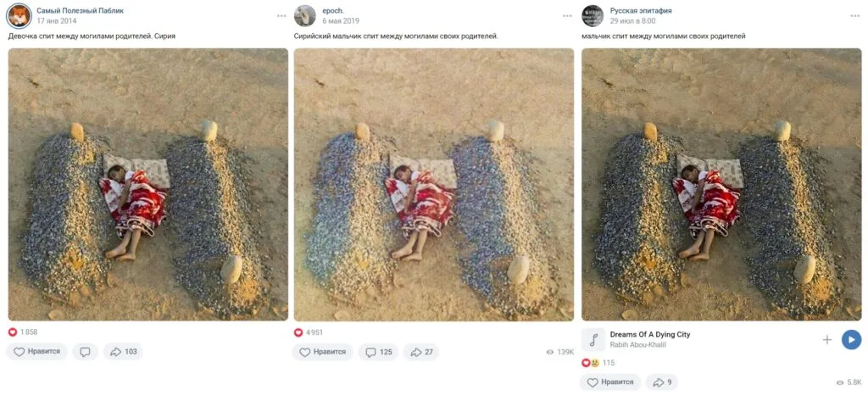Open the Самый Полезный Паблик community name link
Image resolution: width=868 pixels, height=396 pixels.
point(80,10)
